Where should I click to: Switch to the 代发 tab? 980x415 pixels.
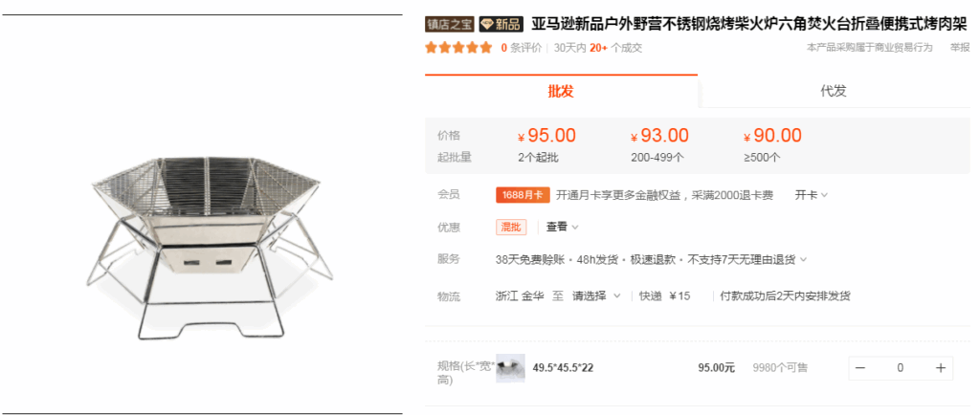pos(834,91)
